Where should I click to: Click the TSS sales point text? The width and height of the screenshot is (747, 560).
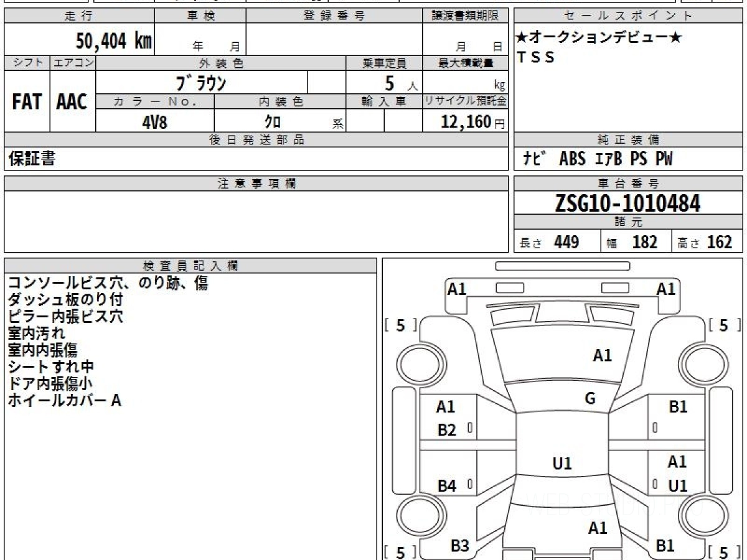click(x=536, y=57)
